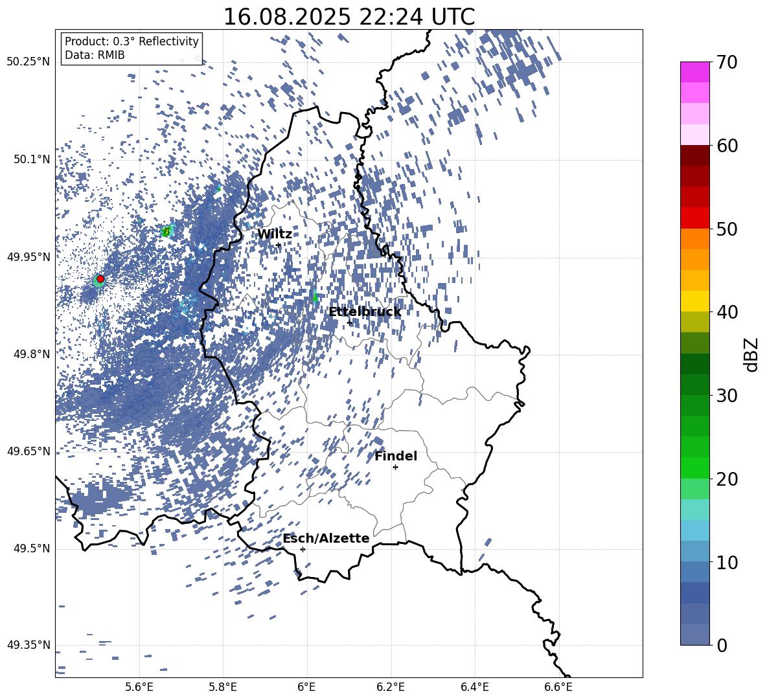Click the plot title 16.08.2025 22:24 UTC
Screen dimensions: 767x700
349,17
